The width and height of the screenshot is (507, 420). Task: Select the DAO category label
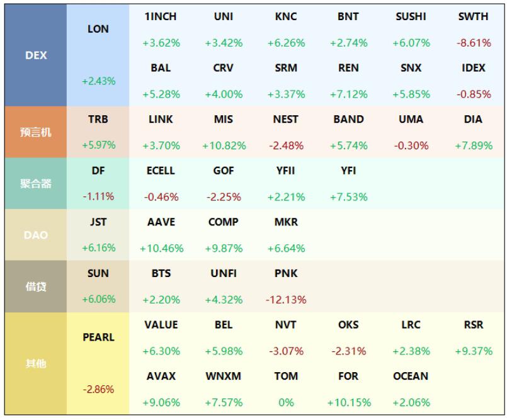click(x=35, y=235)
